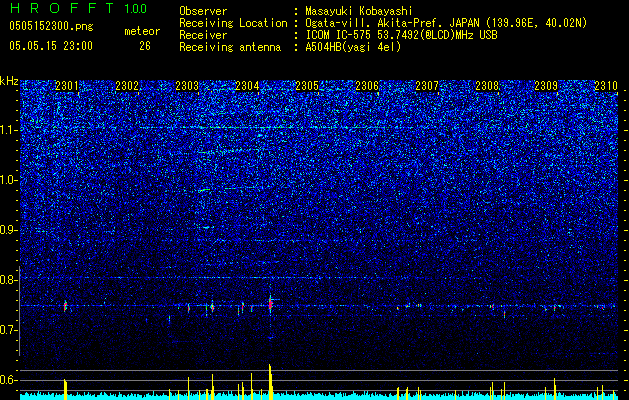Click the 2307 time marker

click(x=427, y=85)
